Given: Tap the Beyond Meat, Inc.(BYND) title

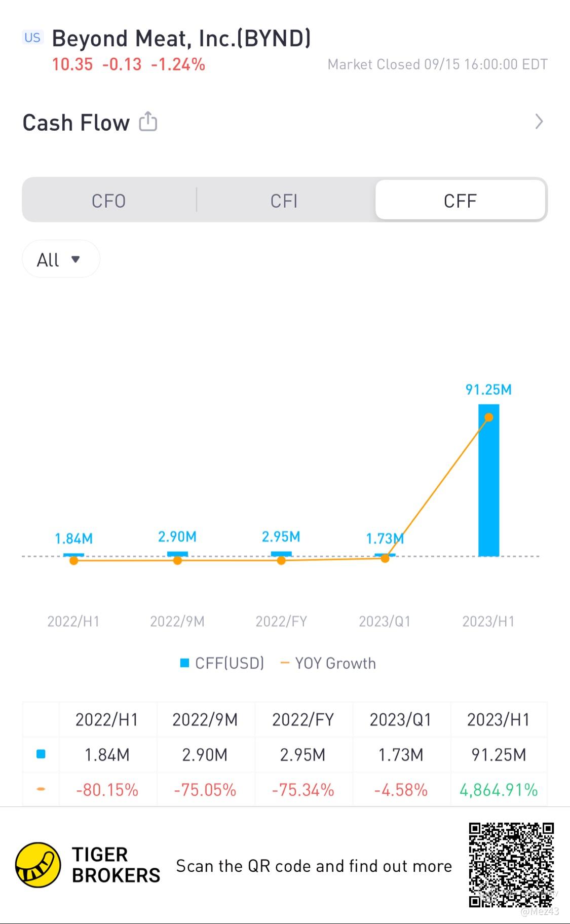Looking at the screenshot, I should pyautogui.click(x=181, y=38).
